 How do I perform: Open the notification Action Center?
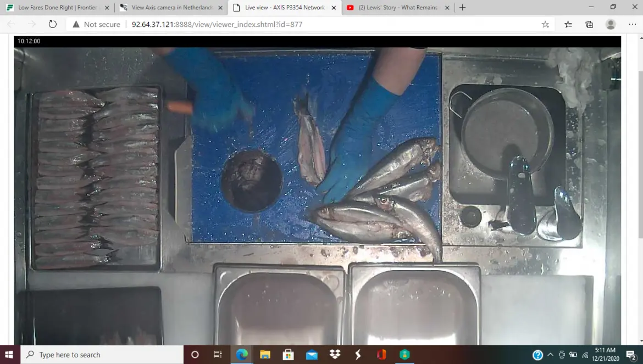[631, 355]
